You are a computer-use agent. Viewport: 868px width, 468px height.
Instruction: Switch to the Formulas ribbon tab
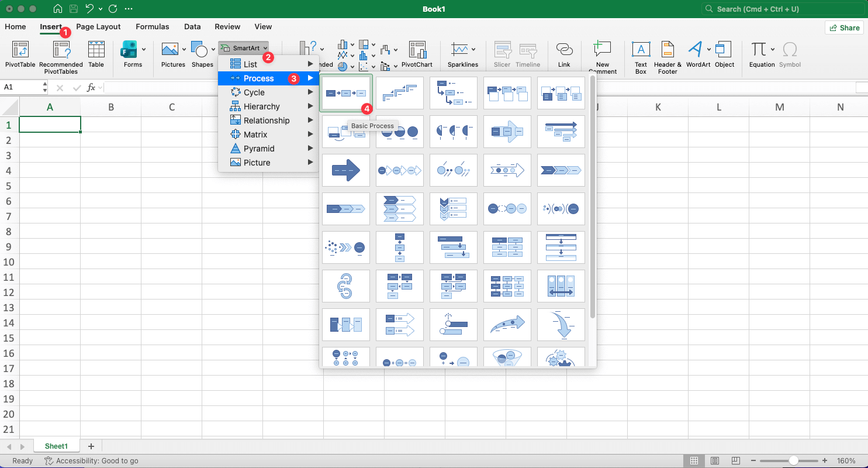(x=153, y=27)
